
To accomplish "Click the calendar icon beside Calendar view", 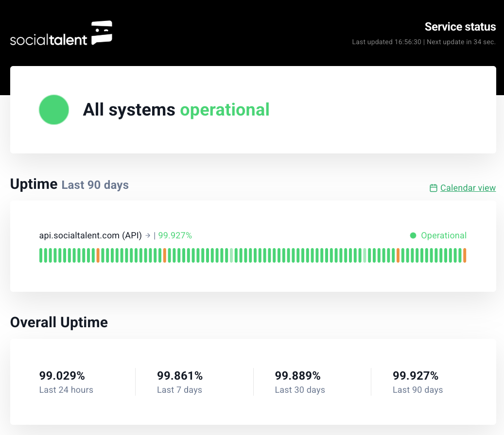I will click(434, 188).
